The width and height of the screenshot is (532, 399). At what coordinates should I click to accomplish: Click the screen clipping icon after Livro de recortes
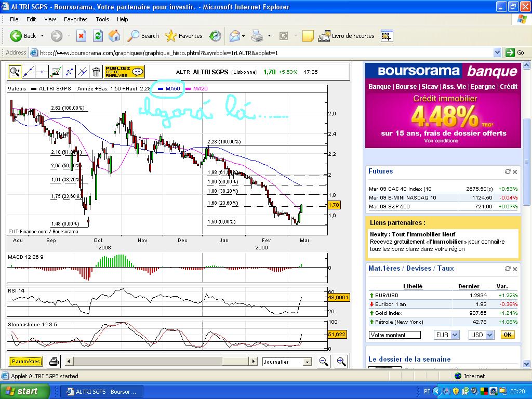click(x=387, y=36)
